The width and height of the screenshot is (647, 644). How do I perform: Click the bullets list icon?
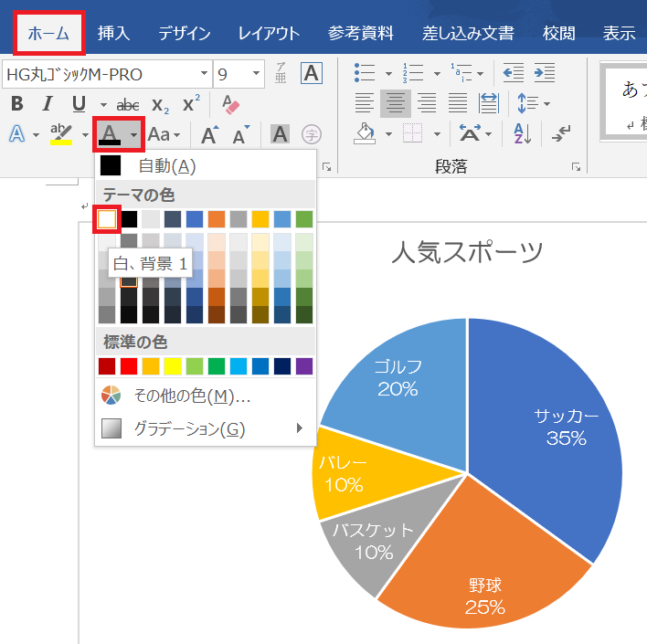click(365, 73)
